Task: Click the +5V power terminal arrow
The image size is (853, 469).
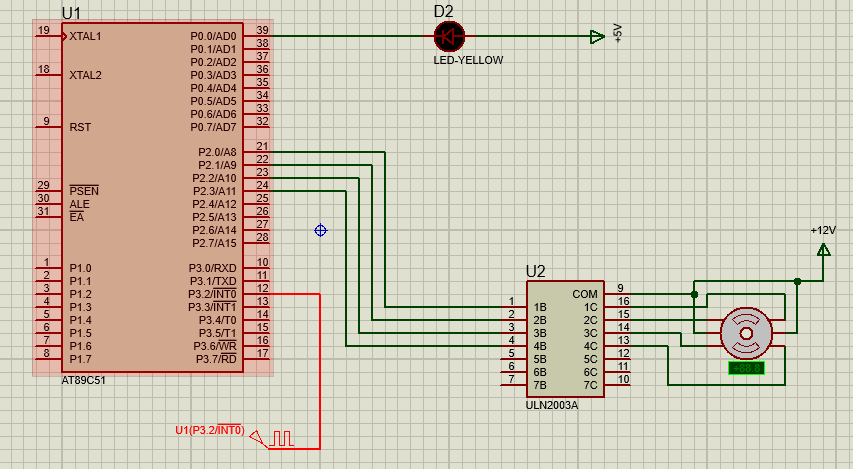Action: 597,36
